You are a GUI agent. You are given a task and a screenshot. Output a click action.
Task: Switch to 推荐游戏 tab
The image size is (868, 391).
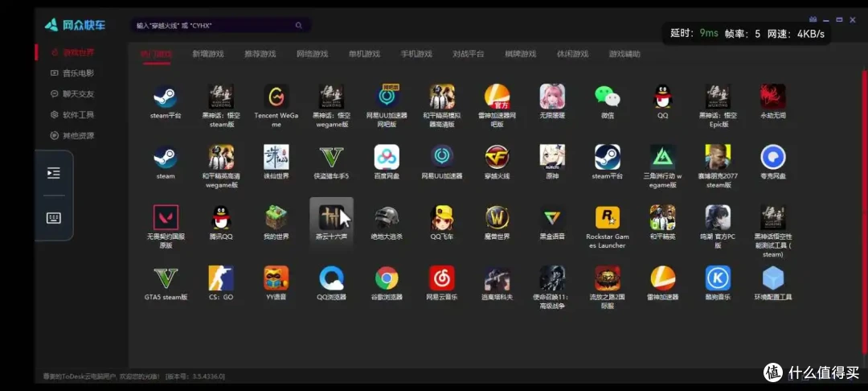[260, 54]
